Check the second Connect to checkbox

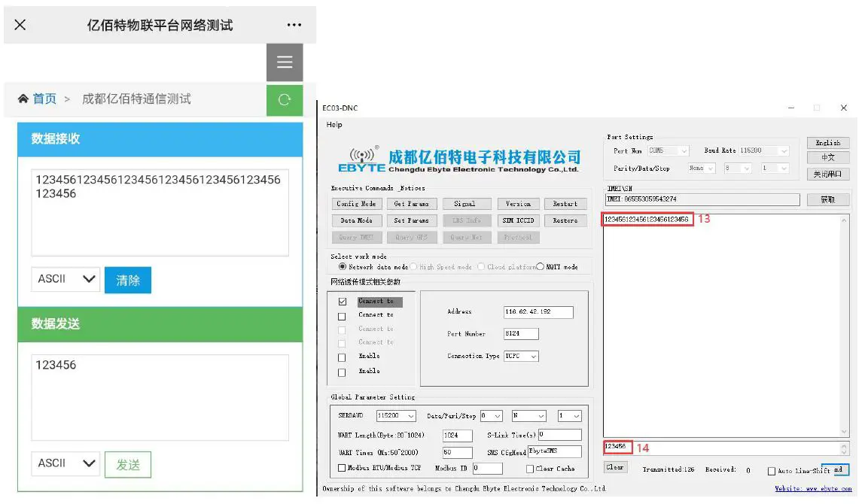(x=342, y=317)
